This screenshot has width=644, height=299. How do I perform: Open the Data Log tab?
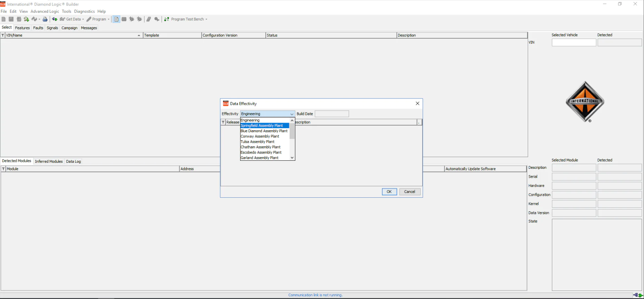point(73,161)
